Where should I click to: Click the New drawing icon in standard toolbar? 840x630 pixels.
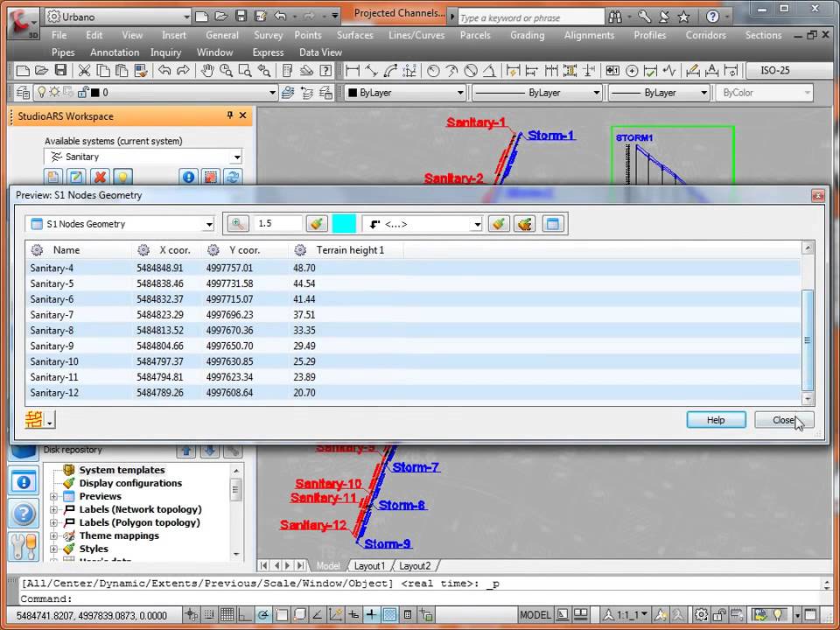[23, 70]
